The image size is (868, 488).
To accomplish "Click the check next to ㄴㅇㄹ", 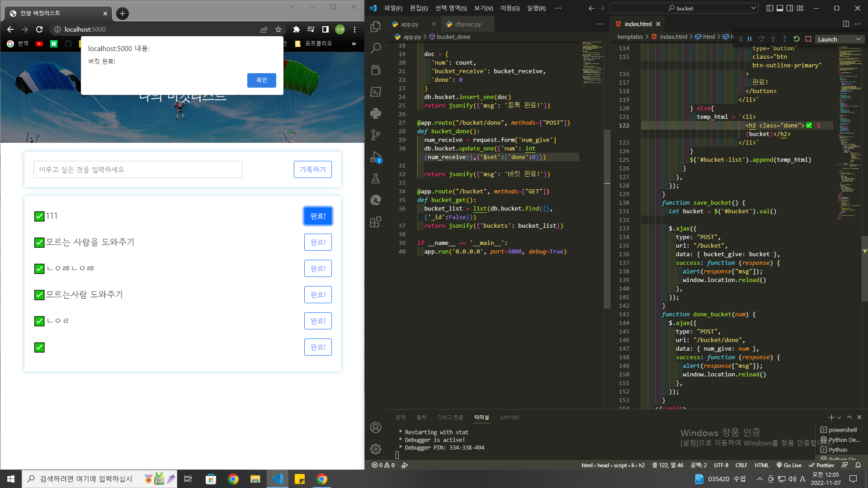I will (39, 321).
